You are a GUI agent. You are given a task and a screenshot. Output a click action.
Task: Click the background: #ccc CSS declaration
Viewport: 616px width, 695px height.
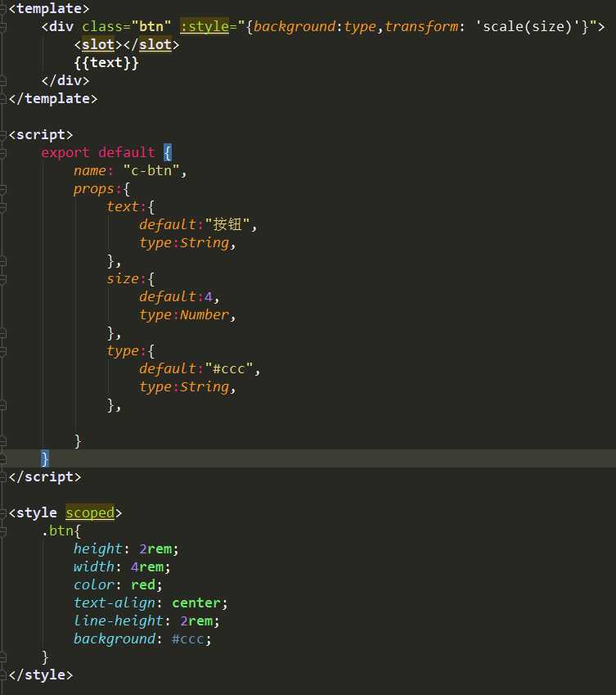(x=142, y=639)
